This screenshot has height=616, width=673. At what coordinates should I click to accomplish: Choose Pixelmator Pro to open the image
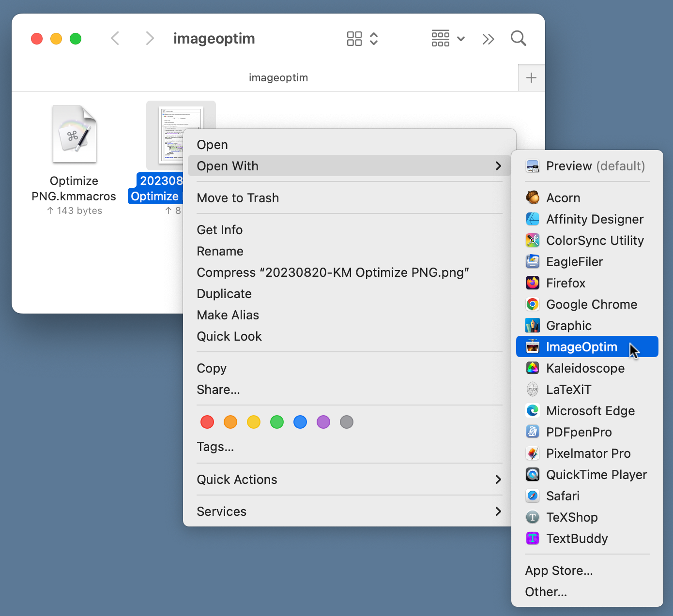pyautogui.click(x=587, y=453)
